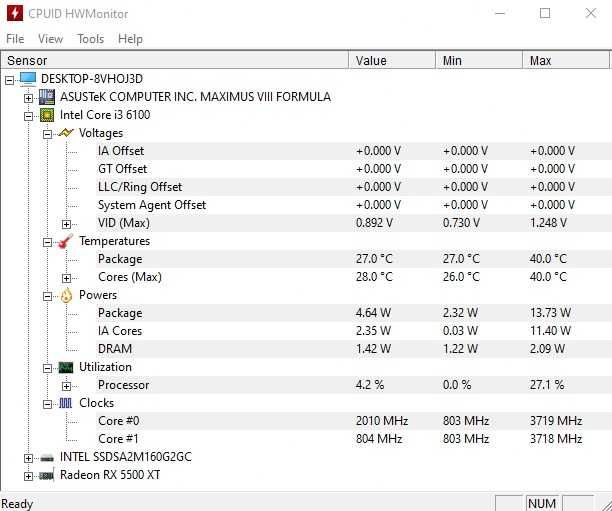The width and height of the screenshot is (612, 511).
Task: Select the Core #1 clock row
Action: pos(354,439)
